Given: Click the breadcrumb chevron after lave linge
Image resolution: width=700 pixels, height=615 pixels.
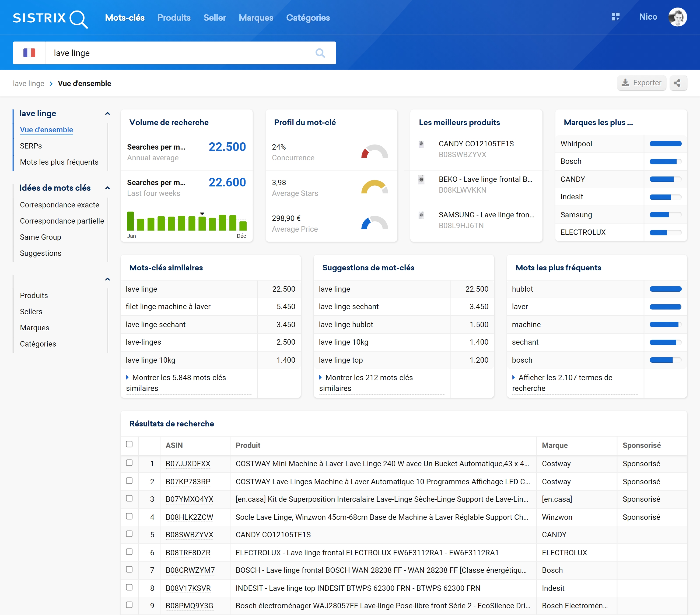Looking at the screenshot, I should (51, 84).
